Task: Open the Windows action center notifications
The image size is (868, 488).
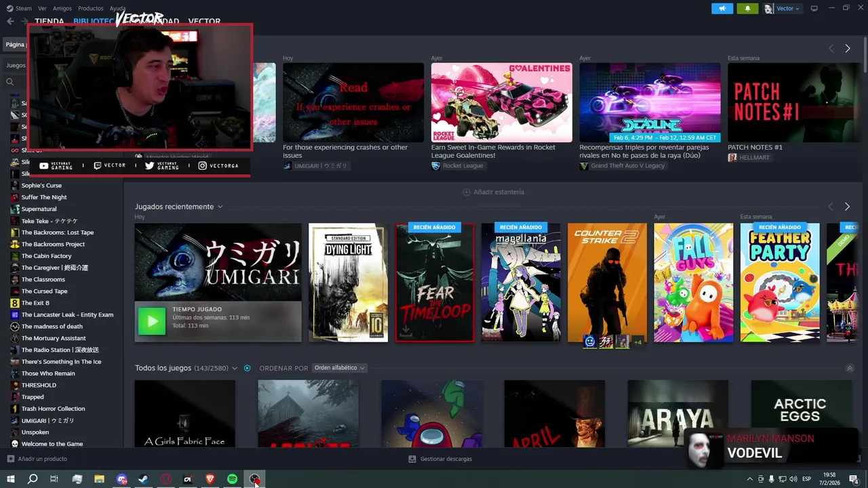Action: coord(854,479)
